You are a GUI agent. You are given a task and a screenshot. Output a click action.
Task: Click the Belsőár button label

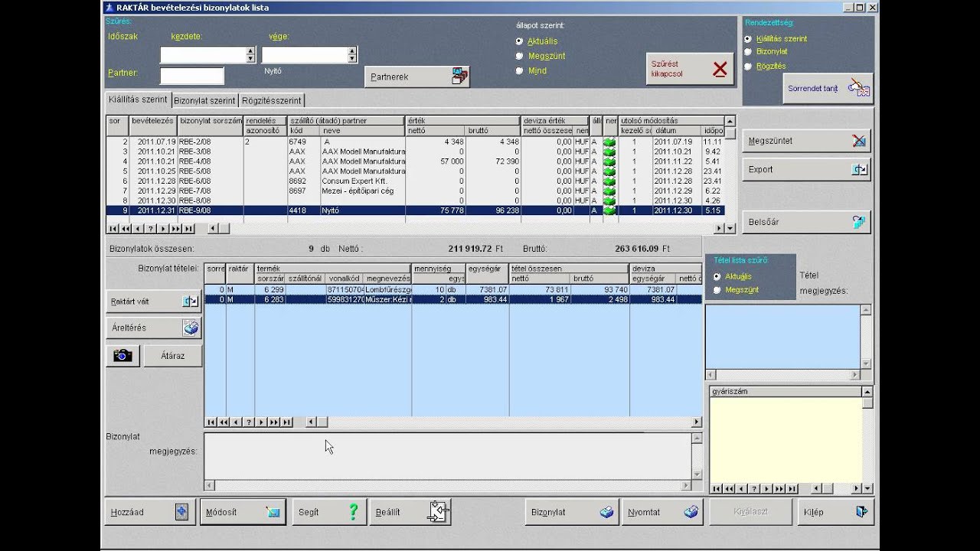point(763,222)
